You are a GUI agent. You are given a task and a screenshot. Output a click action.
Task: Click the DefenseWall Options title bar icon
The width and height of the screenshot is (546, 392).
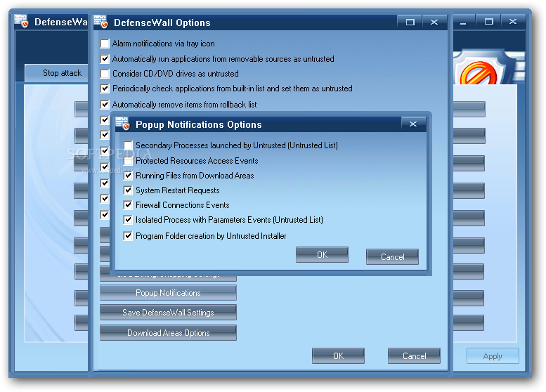(x=100, y=22)
